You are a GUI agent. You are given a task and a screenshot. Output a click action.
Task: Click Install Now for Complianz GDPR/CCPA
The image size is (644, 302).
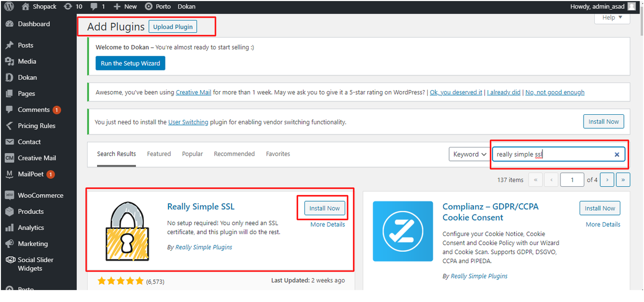[x=600, y=208]
